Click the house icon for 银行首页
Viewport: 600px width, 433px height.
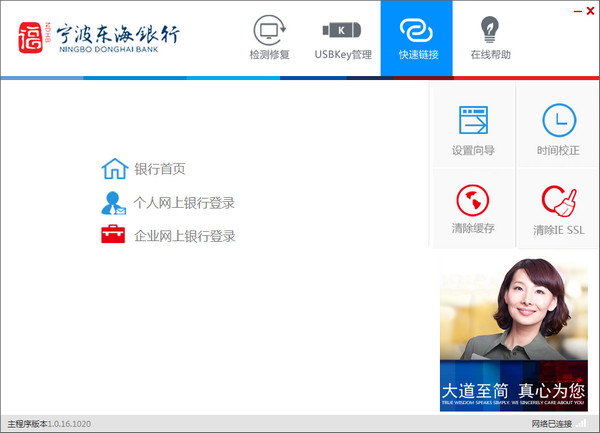pos(115,169)
